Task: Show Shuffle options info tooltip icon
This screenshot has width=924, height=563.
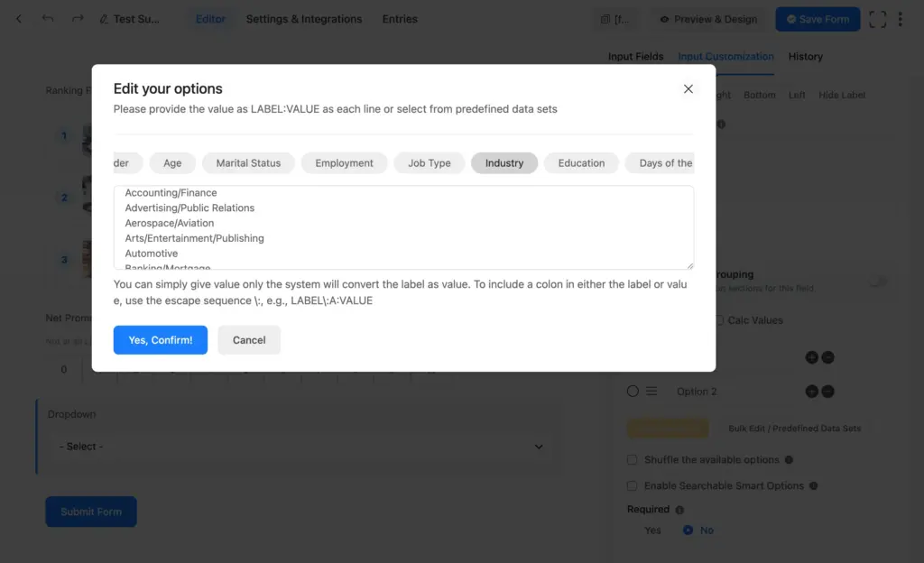Action: click(x=789, y=460)
